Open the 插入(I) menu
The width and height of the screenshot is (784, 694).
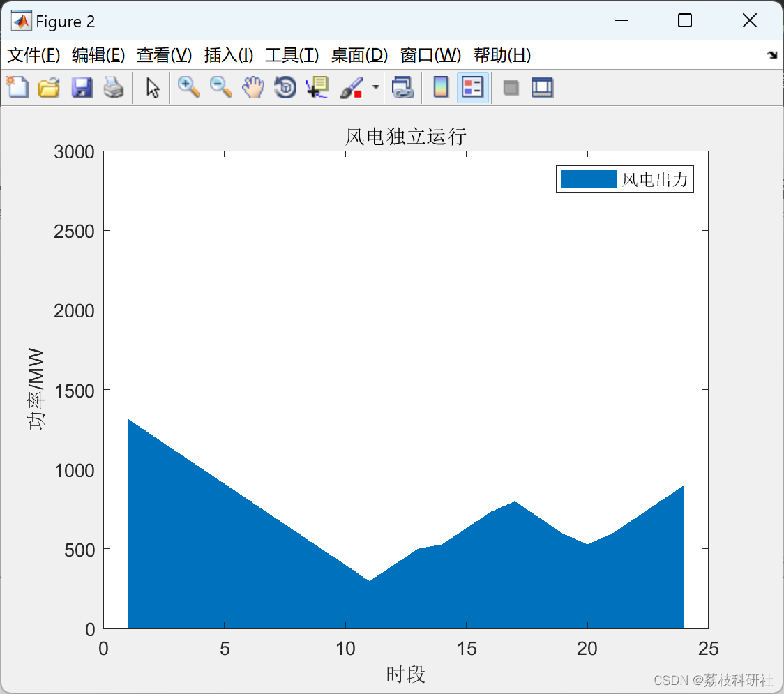point(229,55)
